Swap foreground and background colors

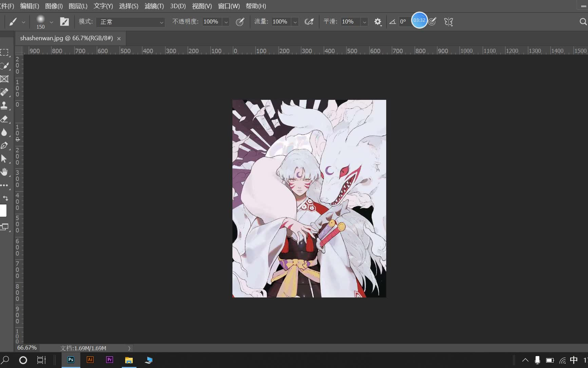(x=5, y=198)
